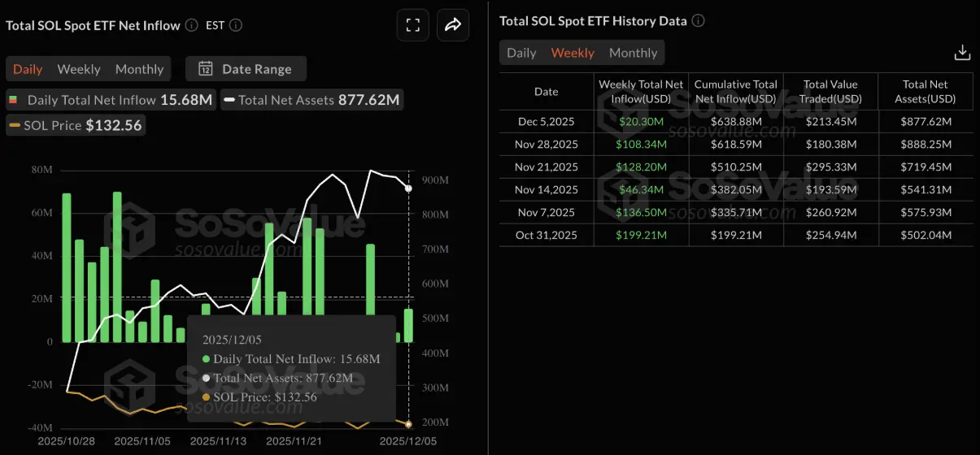The width and height of the screenshot is (980, 455).
Task: Click the $254.94M value traded cell
Action: (x=830, y=236)
